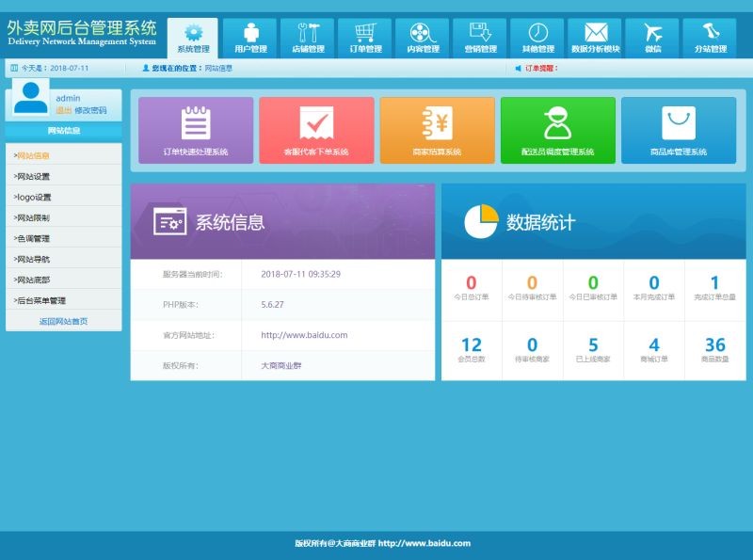The width and height of the screenshot is (753, 560).
Task: Open 商品库管理系统 blue bag tile
Action: click(x=679, y=130)
